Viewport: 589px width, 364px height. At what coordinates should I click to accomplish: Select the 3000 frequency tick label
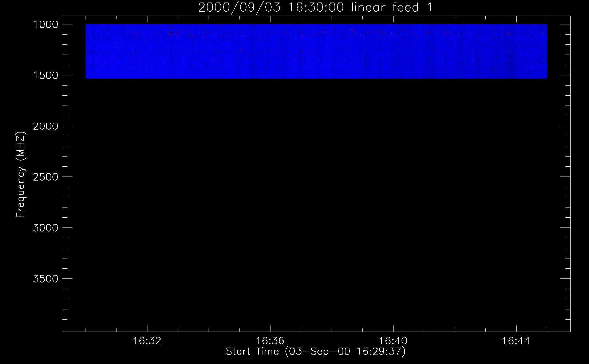point(46,228)
